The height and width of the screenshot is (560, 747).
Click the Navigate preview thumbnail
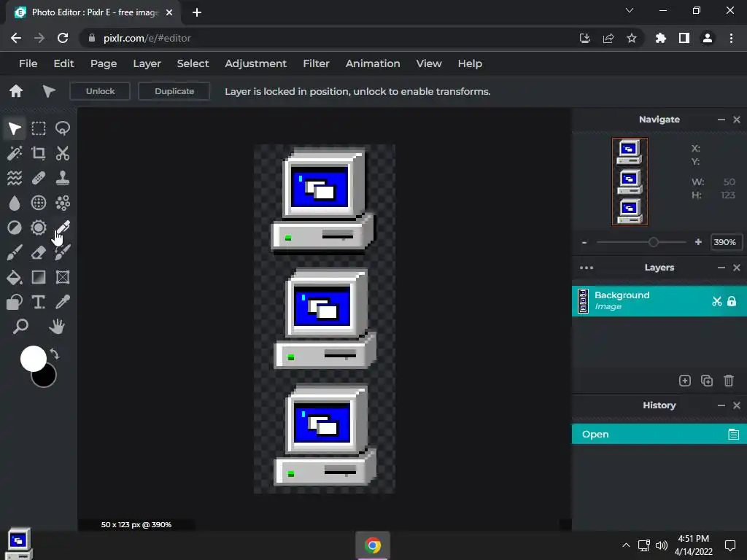[630, 182]
